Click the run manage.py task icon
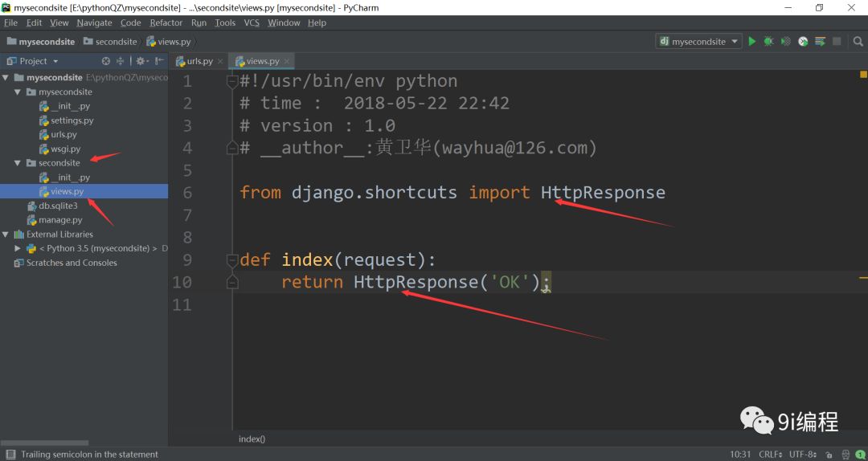The width and height of the screenshot is (868, 461). click(x=820, y=42)
